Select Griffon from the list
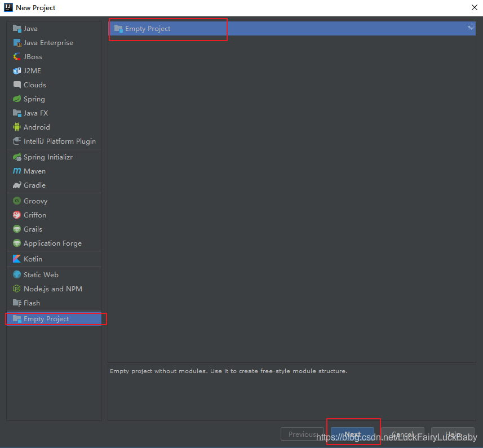The width and height of the screenshot is (483, 448). tap(54, 215)
